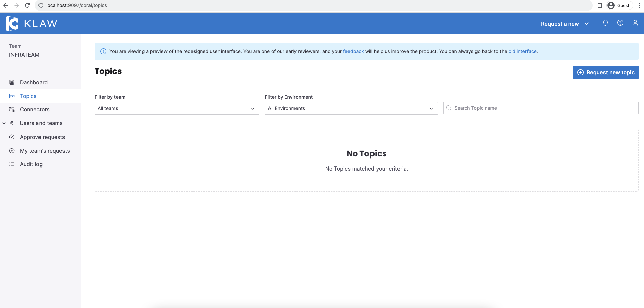Click the Approve requests check icon
The height and width of the screenshot is (308, 644).
click(x=12, y=137)
